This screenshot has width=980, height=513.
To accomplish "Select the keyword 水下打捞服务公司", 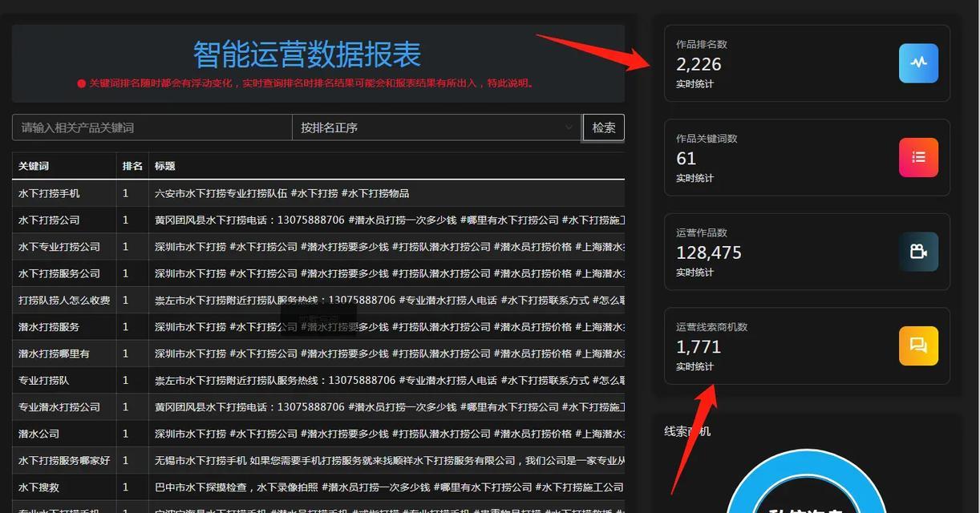I will [x=59, y=273].
